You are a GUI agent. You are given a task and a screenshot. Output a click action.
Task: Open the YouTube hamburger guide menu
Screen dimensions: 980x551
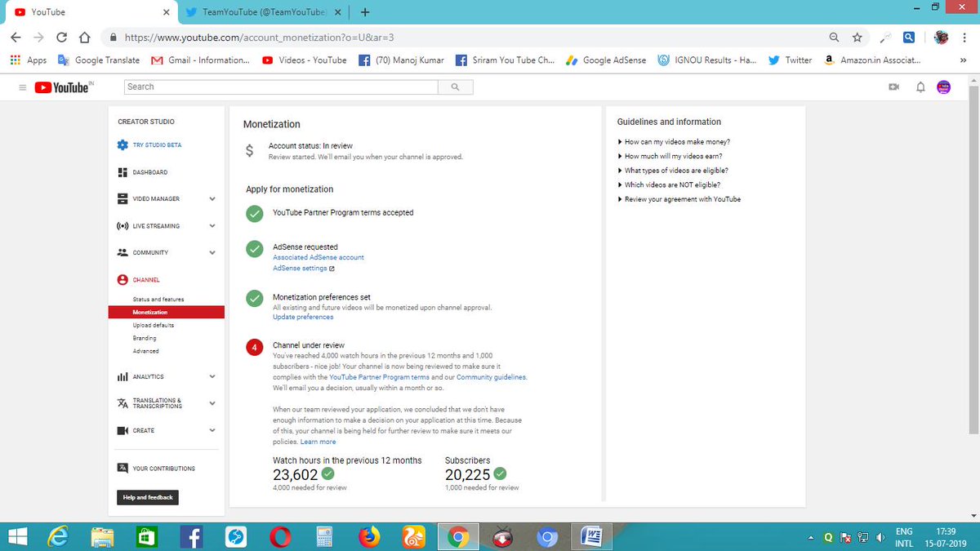pos(22,87)
